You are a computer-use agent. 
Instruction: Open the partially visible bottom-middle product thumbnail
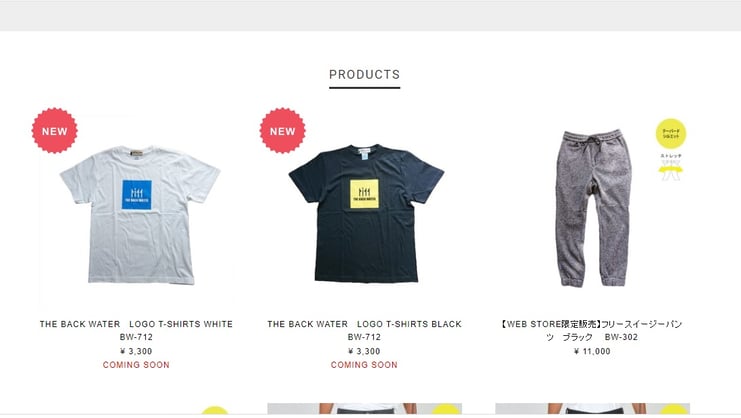(364, 408)
